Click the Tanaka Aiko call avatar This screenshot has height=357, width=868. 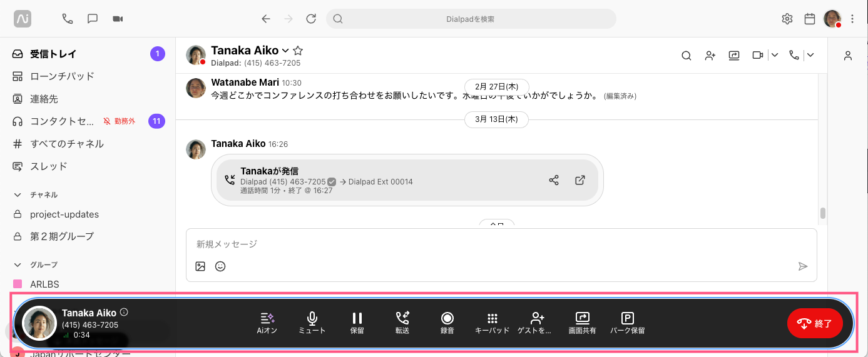point(39,323)
